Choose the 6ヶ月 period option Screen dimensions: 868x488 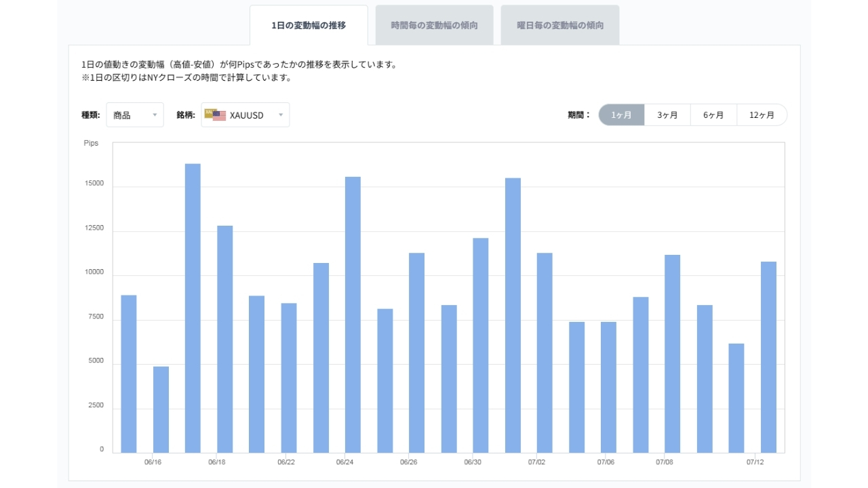(713, 115)
